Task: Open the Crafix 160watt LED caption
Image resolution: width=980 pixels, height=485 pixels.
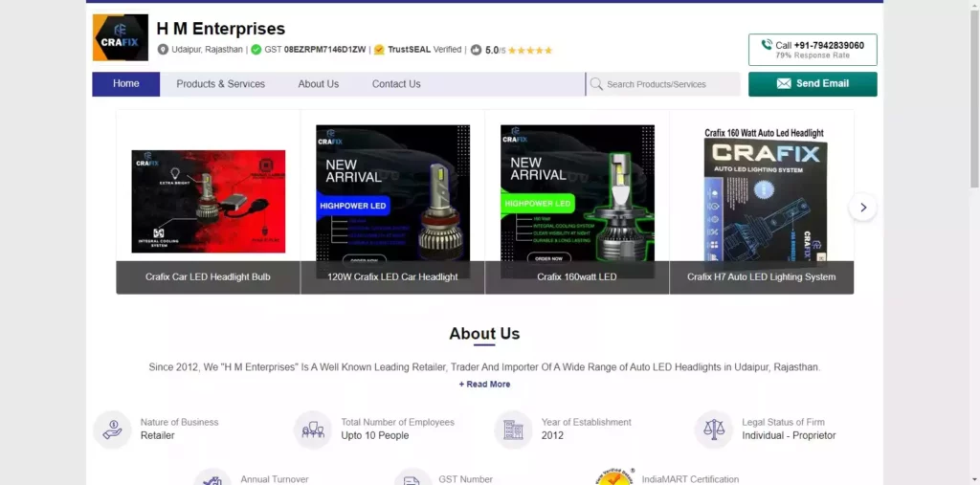Action: 577,276
